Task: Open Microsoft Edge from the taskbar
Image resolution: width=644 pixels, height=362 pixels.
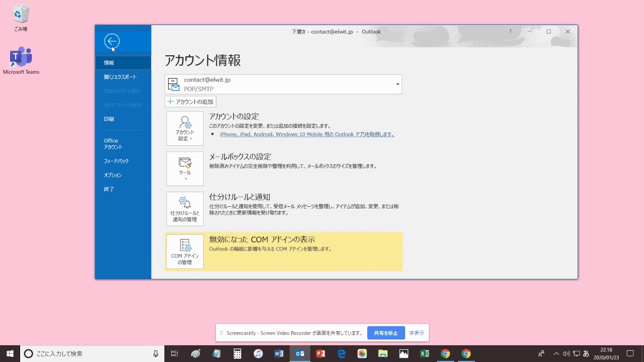Action: (x=342, y=353)
